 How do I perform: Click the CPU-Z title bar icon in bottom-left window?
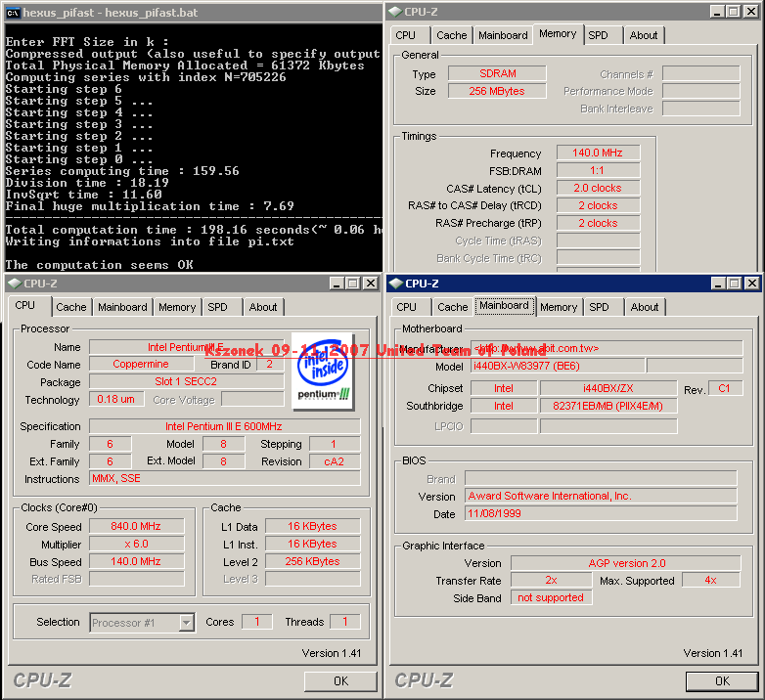(x=15, y=284)
